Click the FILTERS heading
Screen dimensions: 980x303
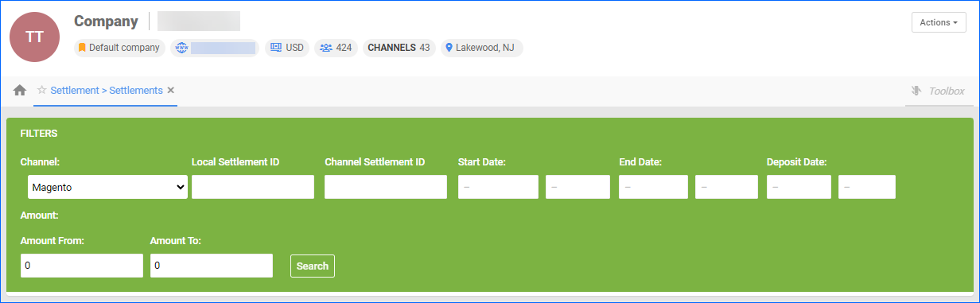(39, 134)
